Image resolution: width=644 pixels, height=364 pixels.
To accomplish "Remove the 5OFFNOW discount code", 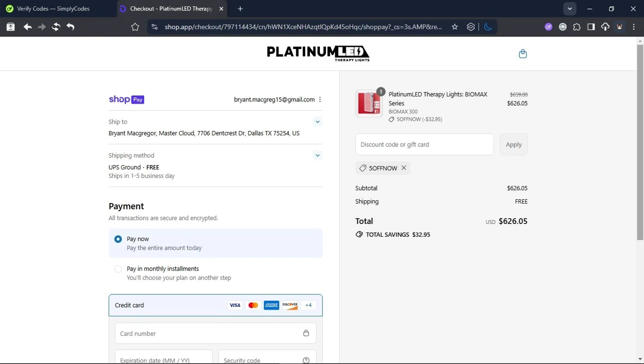I will click(404, 168).
